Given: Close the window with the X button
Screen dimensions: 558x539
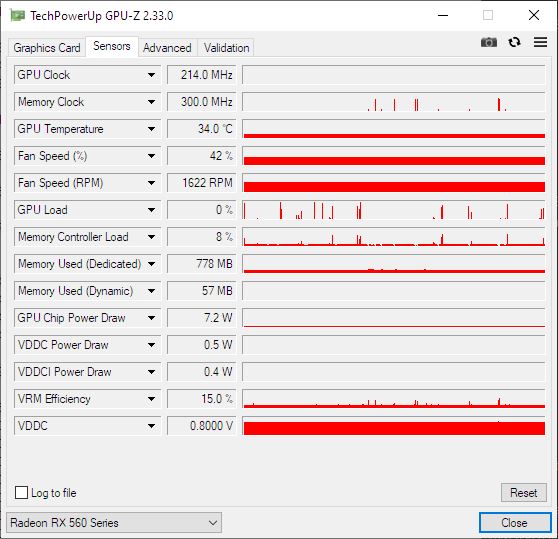Looking at the screenshot, I should point(534,15).
